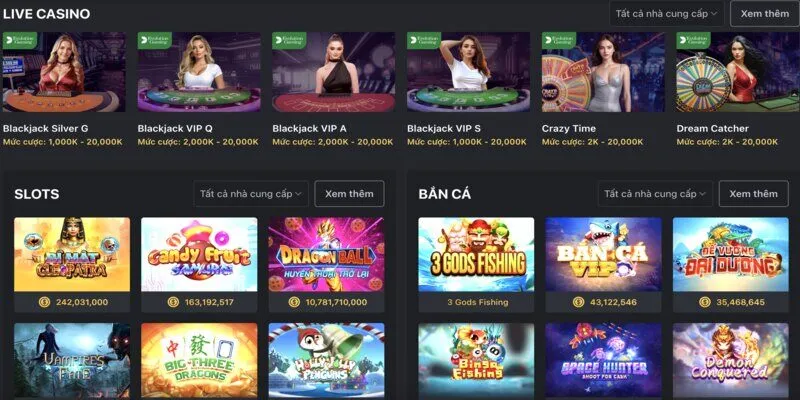Viewport: 800px width, 400px height.
Task: Open the Big Three Dragons slot game
Action: coord(199,360)
